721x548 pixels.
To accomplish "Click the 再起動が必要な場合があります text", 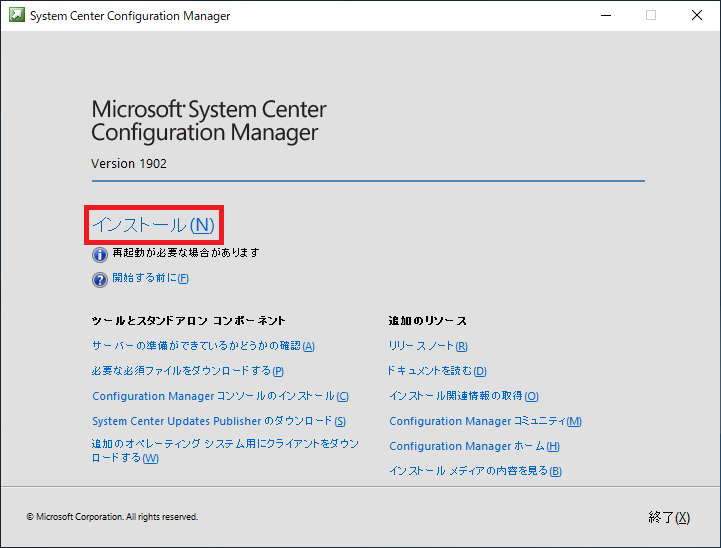I will pos(186,252).
